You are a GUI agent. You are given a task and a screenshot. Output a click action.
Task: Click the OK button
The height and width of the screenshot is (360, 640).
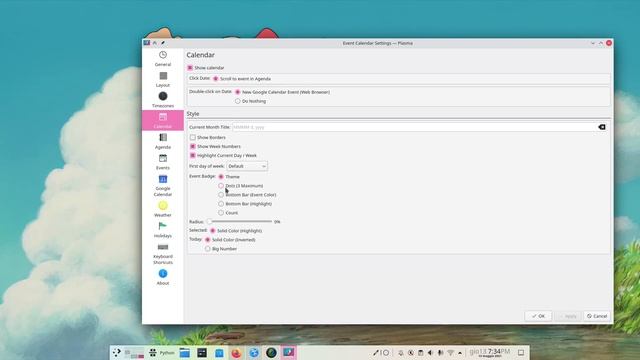click(x=538, y=316)
